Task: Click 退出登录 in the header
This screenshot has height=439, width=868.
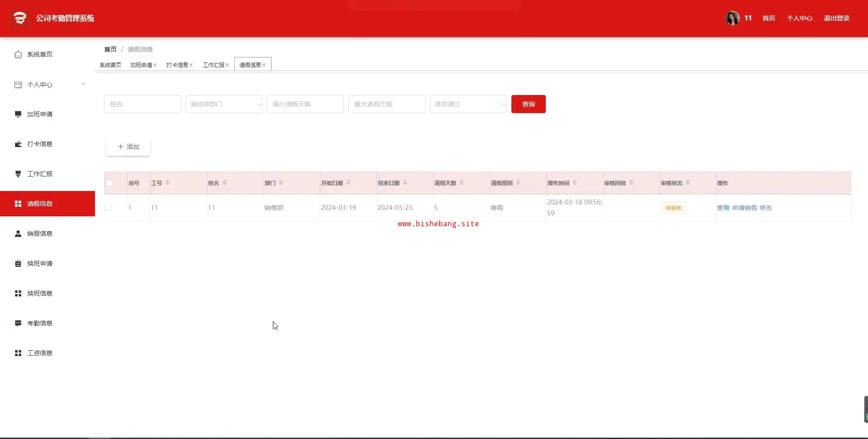Action: 836,18
